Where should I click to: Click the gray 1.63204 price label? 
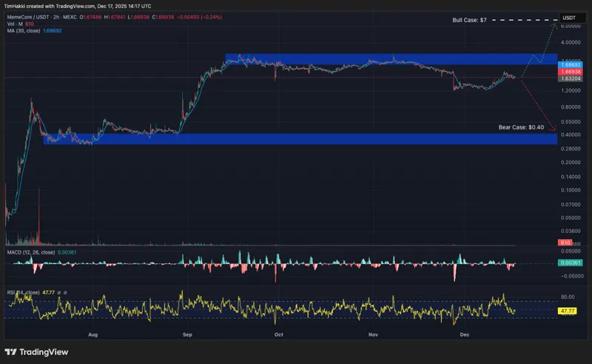[570, 78]
